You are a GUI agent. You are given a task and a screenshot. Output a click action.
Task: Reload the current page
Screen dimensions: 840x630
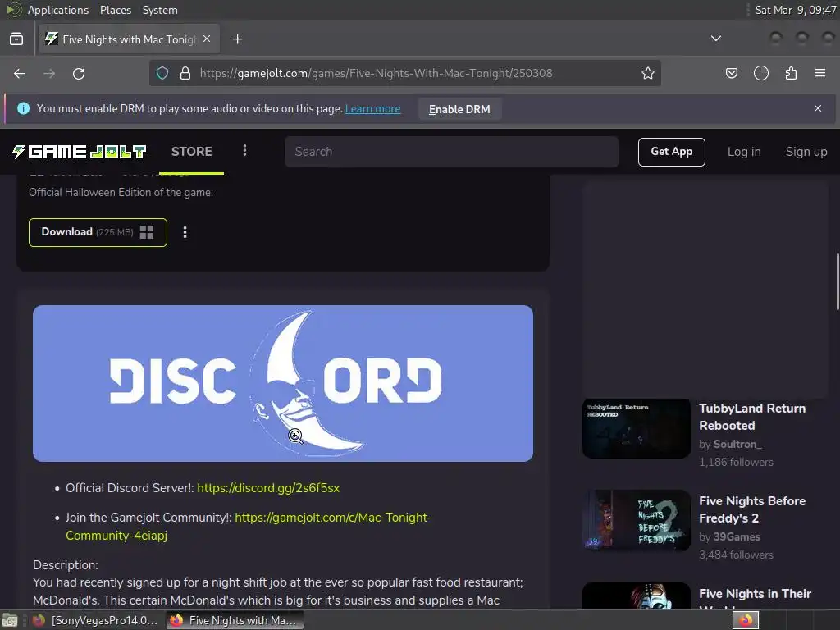tap(79, 73)
